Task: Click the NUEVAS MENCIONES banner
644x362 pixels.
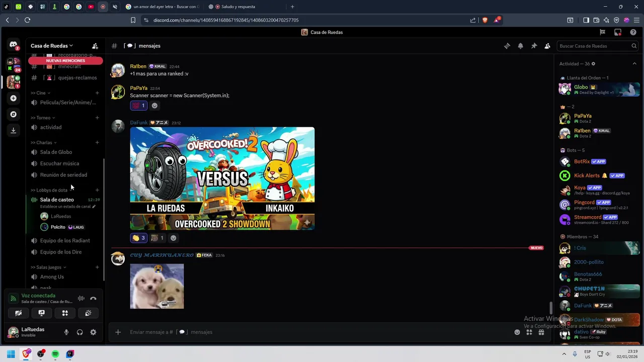Action: pyautogui.click(x=65, y=60)
